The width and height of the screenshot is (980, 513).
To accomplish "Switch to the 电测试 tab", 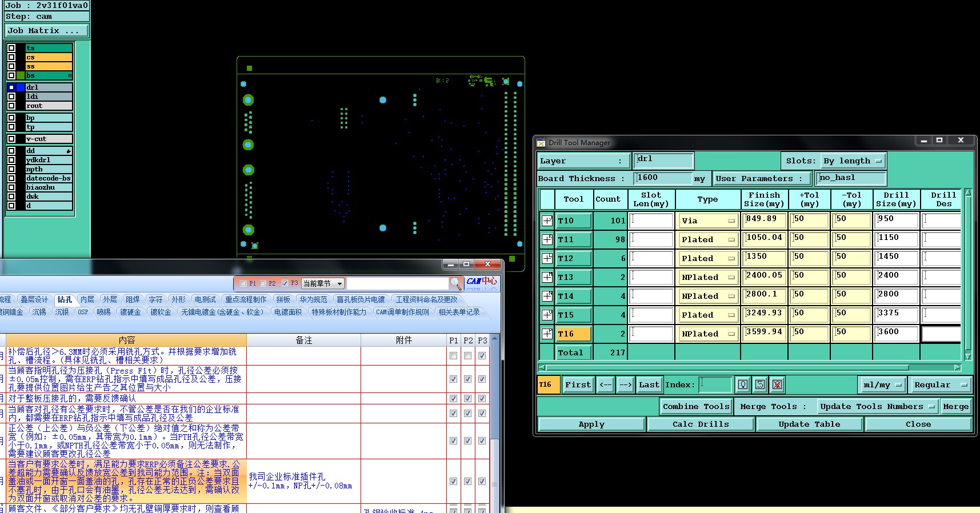I will point(205,299).
